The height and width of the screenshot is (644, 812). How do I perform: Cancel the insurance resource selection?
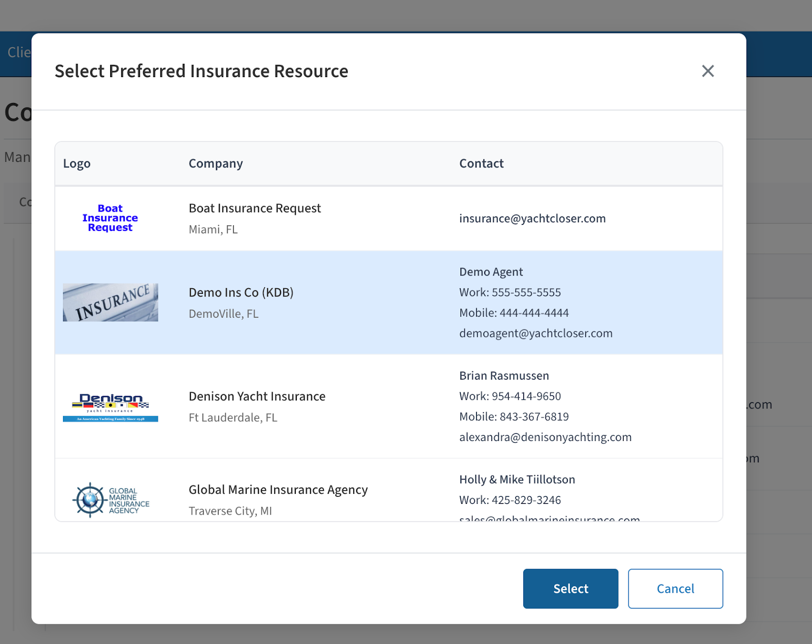point(675,589)
